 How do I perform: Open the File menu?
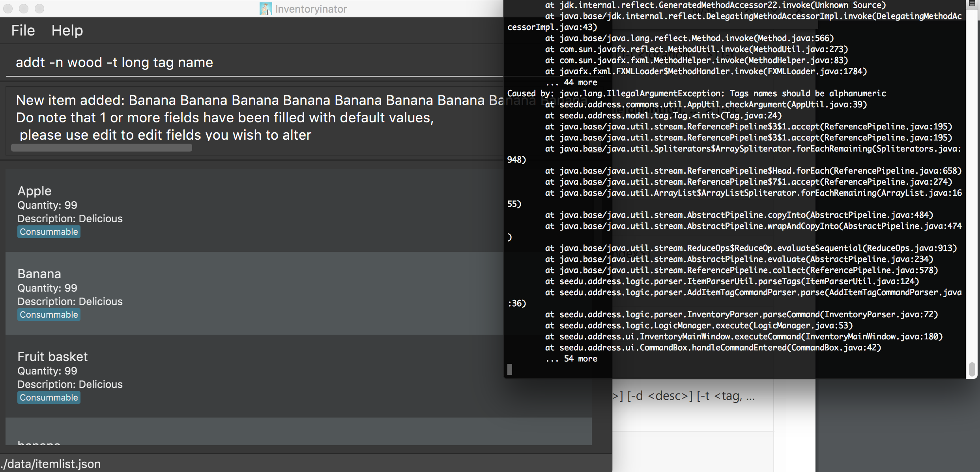click(x=23, y=30)
